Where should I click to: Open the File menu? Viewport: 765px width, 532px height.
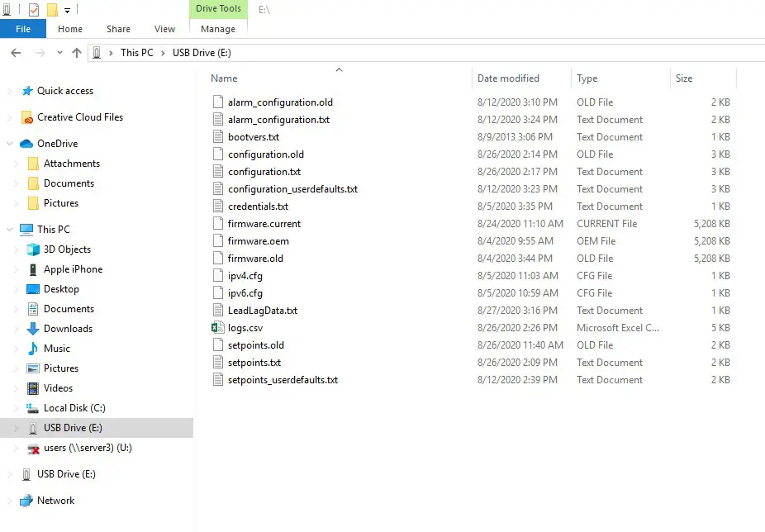click(x=22, y=28)
